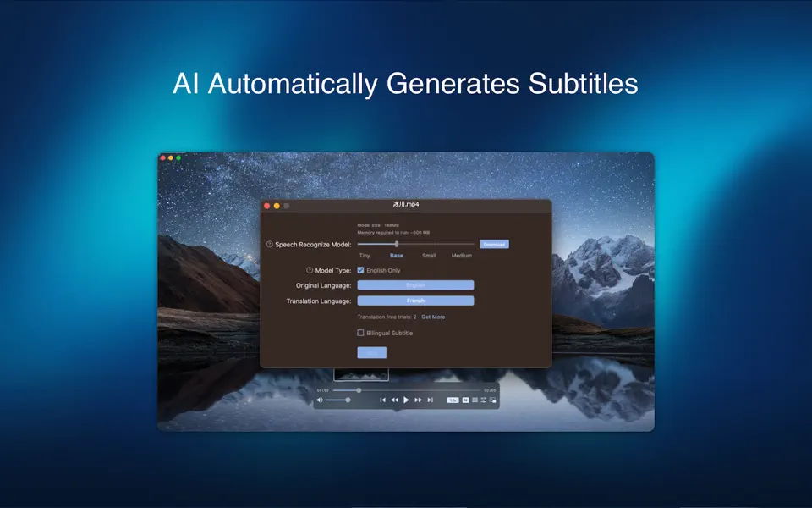Change Translation Language from French
Screen dimensions: 812x508
414,301
